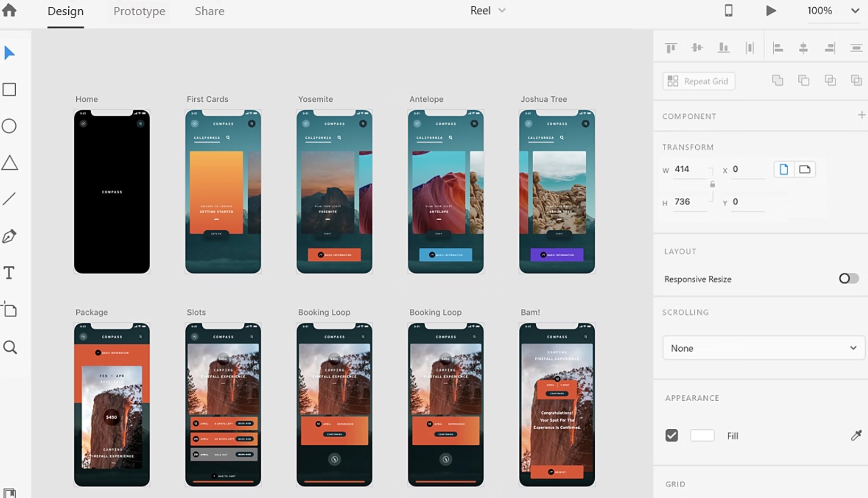Uncheck the Fill checkbox
The width and height of the screenshot is (868, 498).
tap(672, 436)
